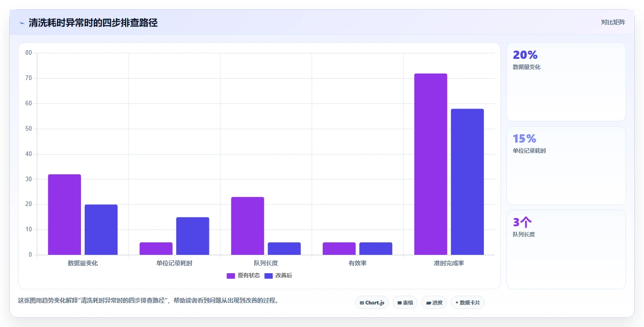
Task: Select the Chart.js tag chip
Action: (372, 303)
